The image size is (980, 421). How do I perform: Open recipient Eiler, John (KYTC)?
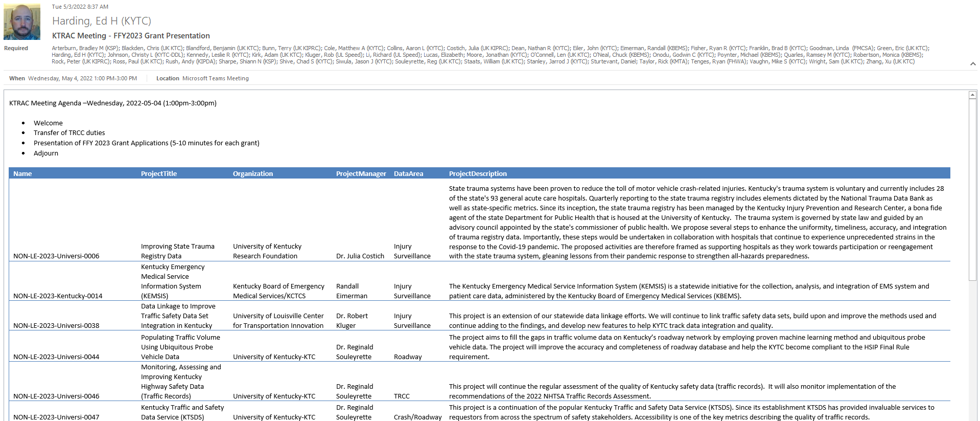595,48
